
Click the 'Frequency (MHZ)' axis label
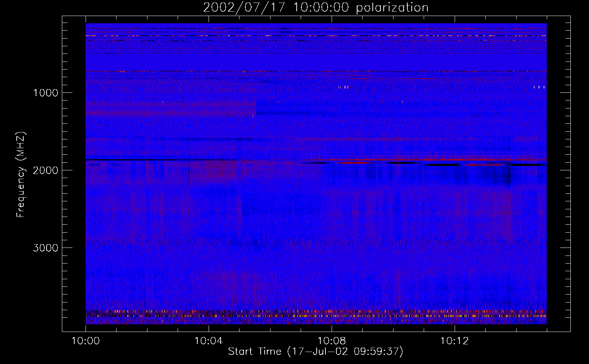pos(21,175)
